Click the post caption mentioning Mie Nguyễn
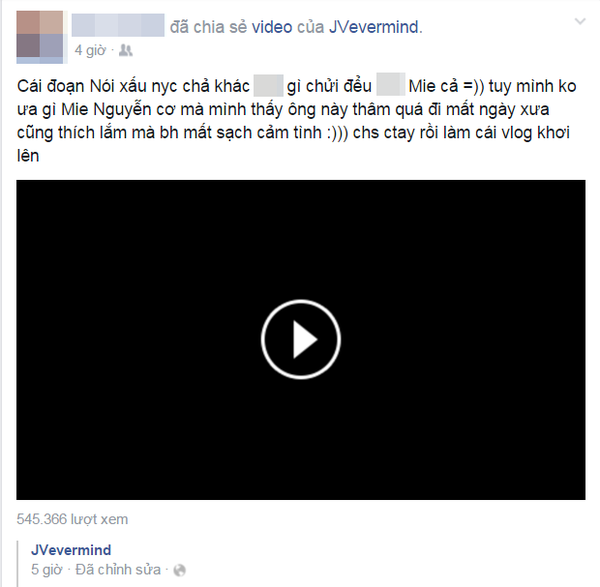The image size is (600, 587). (x=297, y=121)
